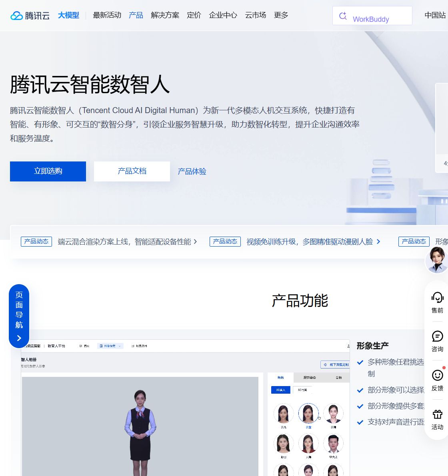Open the 售前 headset icon in side panel
This screenshot has width=448, height=476.
point(437,297)
